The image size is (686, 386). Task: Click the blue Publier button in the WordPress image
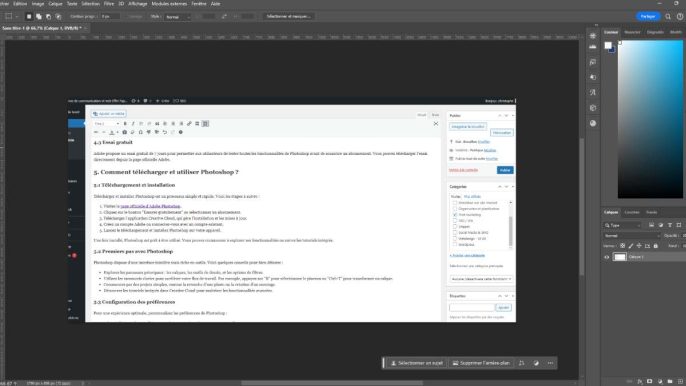click(x=505, y=170)
